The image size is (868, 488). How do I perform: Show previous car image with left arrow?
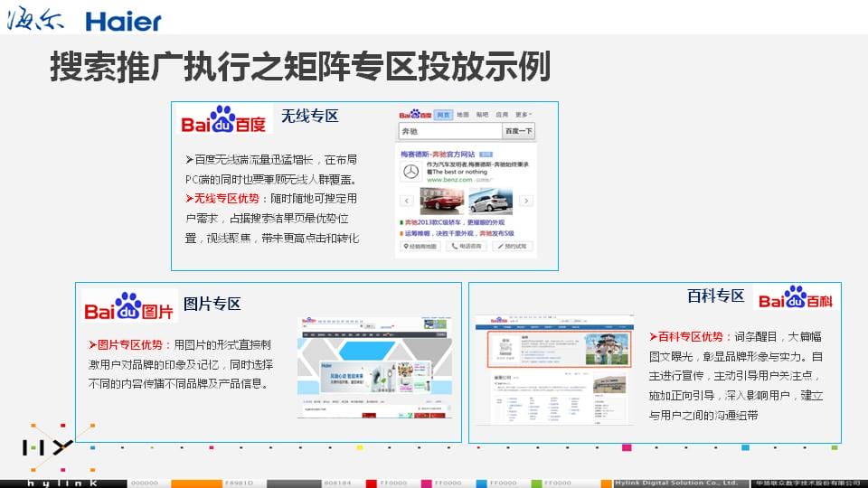pyautogui.click(x=407, y=201)
